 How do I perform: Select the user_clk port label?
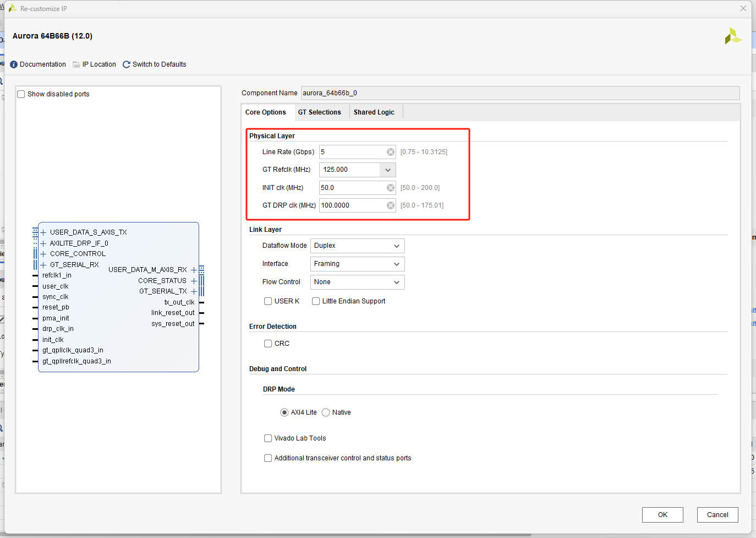coord(55,286)
